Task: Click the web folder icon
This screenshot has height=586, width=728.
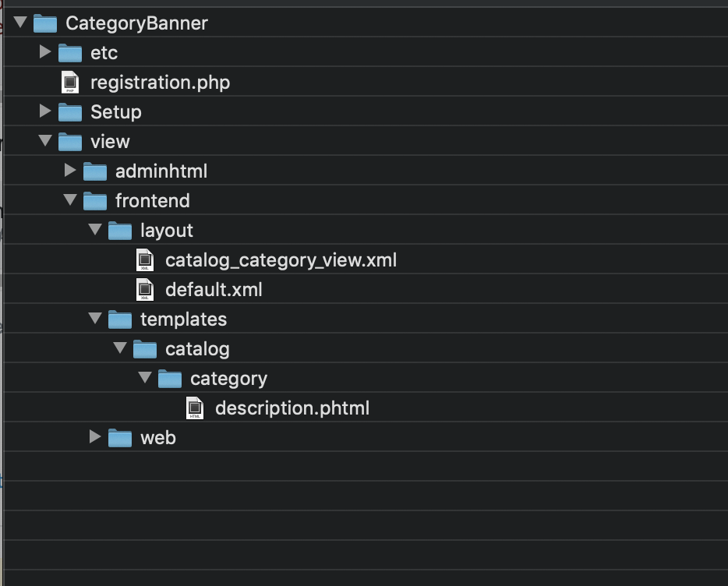Action: [x=120, y=437]
